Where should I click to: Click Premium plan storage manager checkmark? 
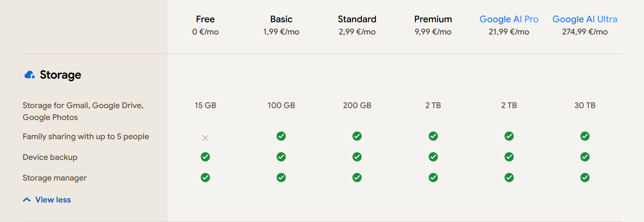click(433, 178)
